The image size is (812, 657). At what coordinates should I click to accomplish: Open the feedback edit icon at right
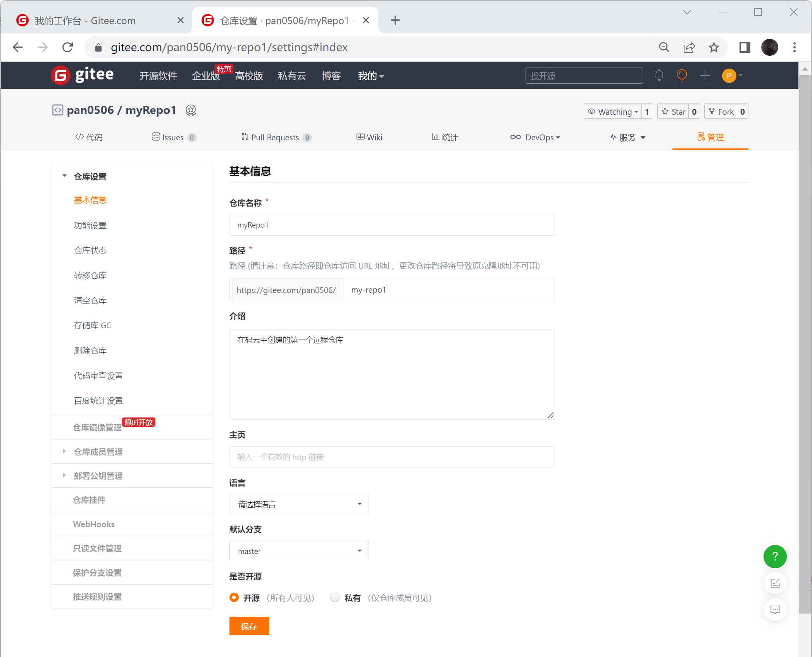pos(775,583)
